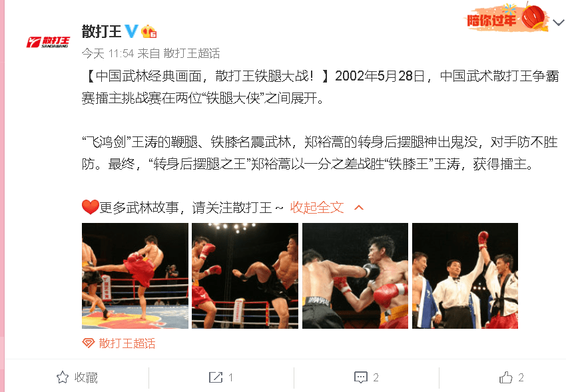This screenshot has height=392, width=566.
Task: Toggle the 收藏 star to favorite the post
Action: [63, 377]
